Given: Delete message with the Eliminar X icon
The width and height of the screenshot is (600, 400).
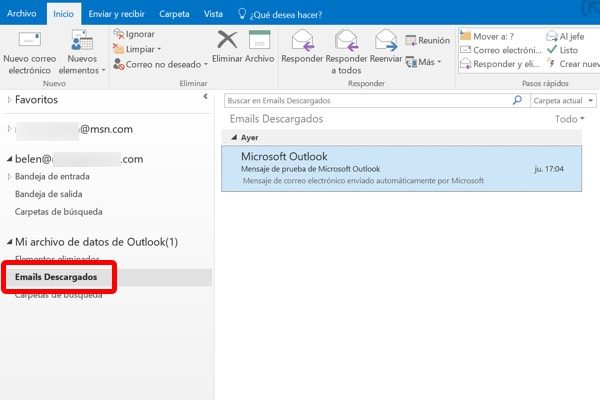Looking at the screenshot, I should tap(227, 40).
